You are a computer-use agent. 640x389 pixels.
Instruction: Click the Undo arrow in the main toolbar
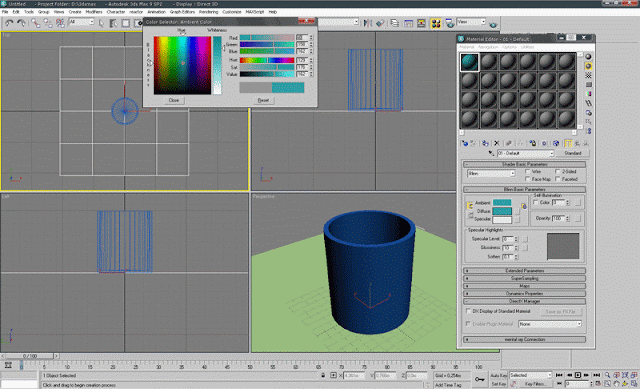[9, 23]
